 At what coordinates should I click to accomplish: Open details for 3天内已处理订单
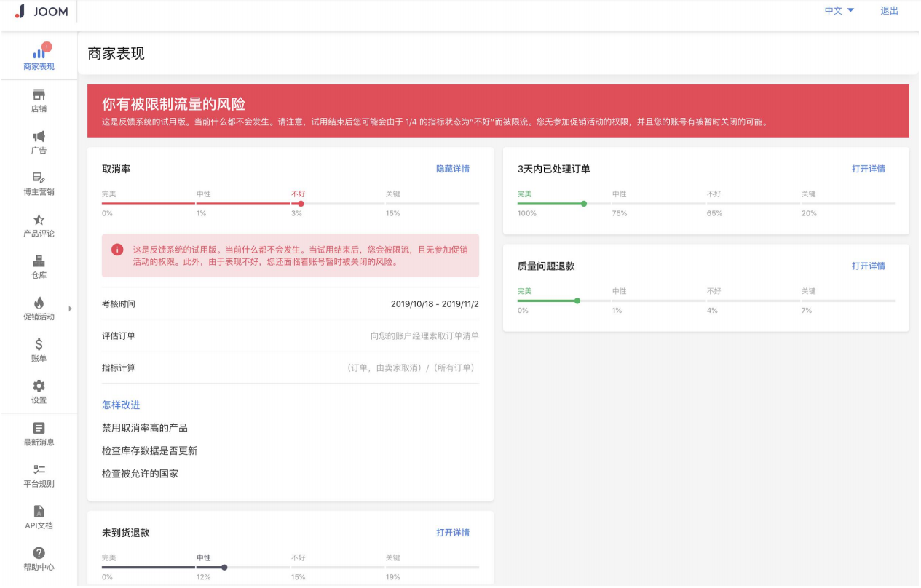[871, 168]
